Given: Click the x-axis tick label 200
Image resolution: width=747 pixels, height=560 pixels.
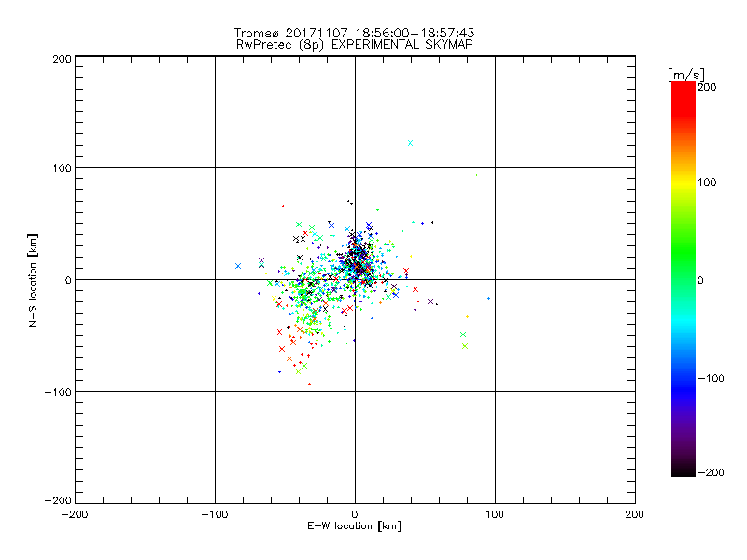Looking at the screenshot, I should (x=634, y=514).
